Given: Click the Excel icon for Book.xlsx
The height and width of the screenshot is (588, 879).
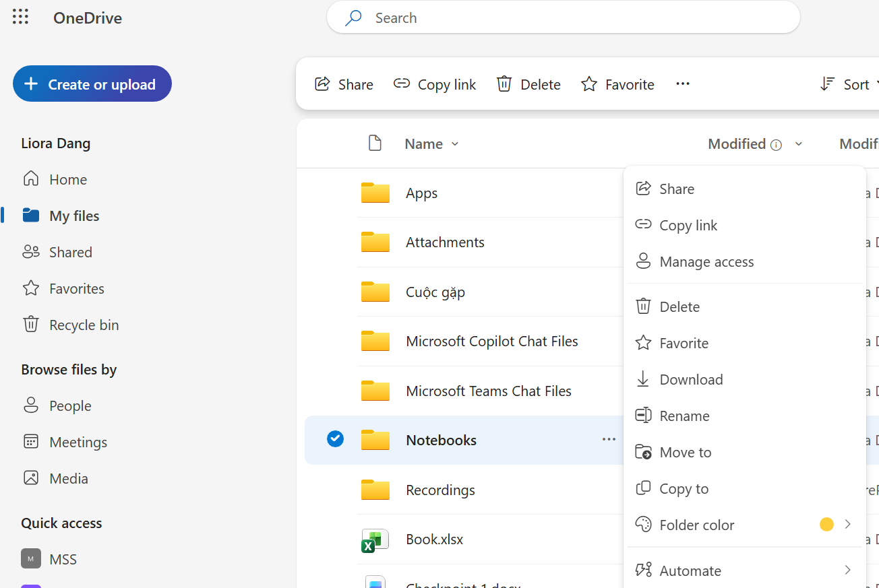Looking at the screenshot, I should click(375, 540).
